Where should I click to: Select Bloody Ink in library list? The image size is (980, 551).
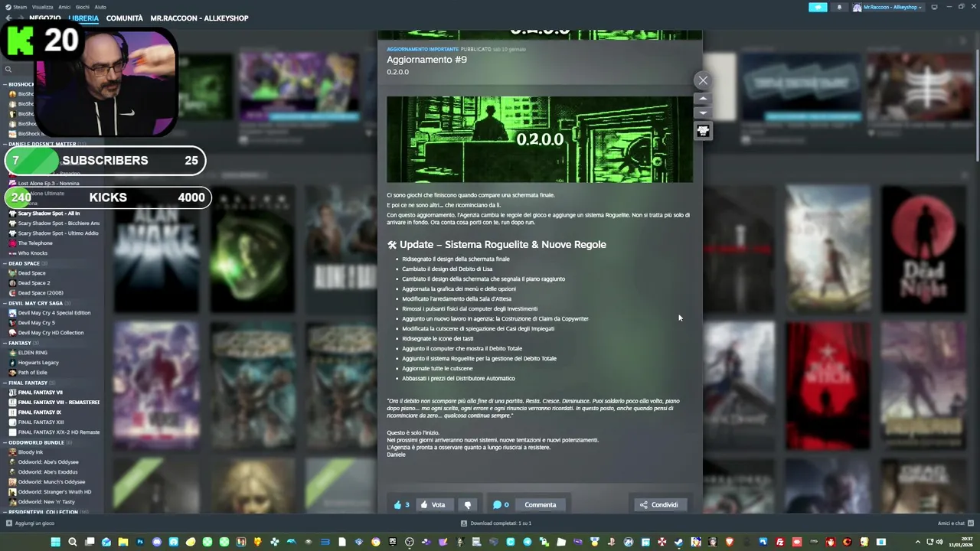(x=31, y=452)
